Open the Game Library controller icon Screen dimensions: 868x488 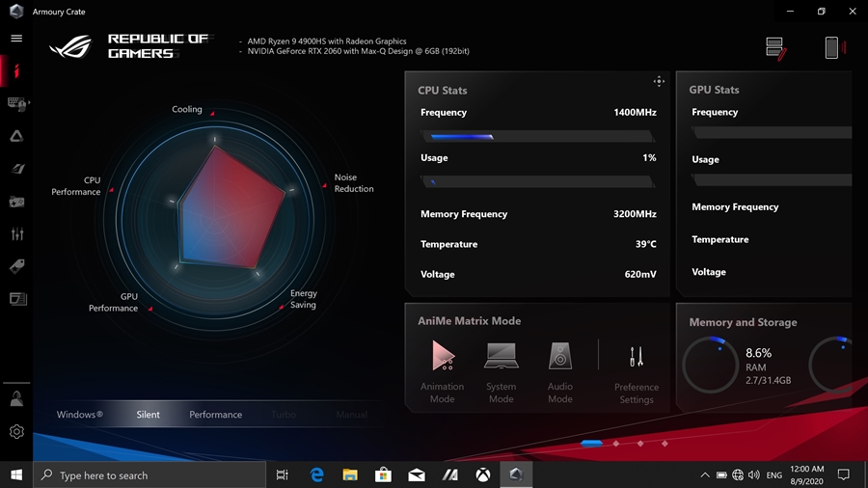point(16,202)
